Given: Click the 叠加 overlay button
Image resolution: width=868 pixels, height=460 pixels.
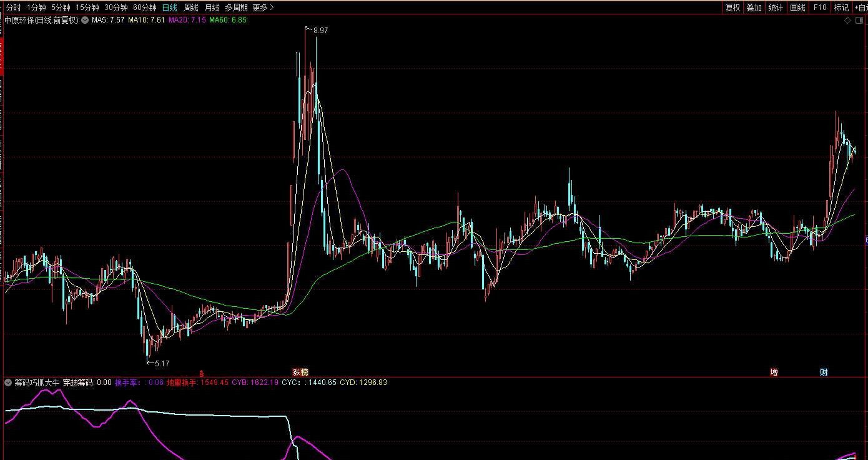Looking at the screenshot, I should coord(754,7).
